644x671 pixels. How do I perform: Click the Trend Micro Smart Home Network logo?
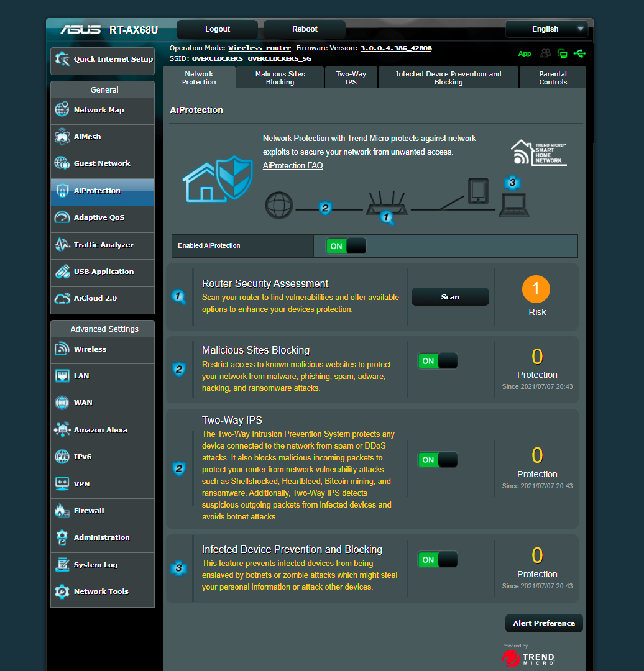(x=539, y=152)
